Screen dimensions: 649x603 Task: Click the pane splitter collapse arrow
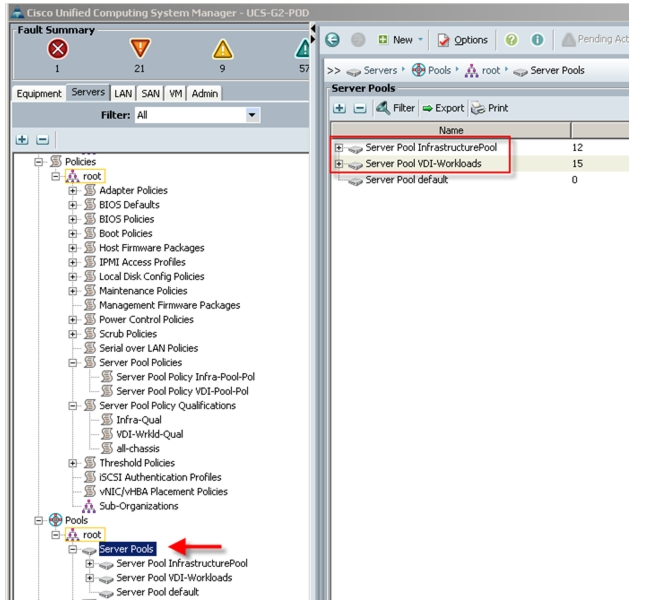point(313,29)
